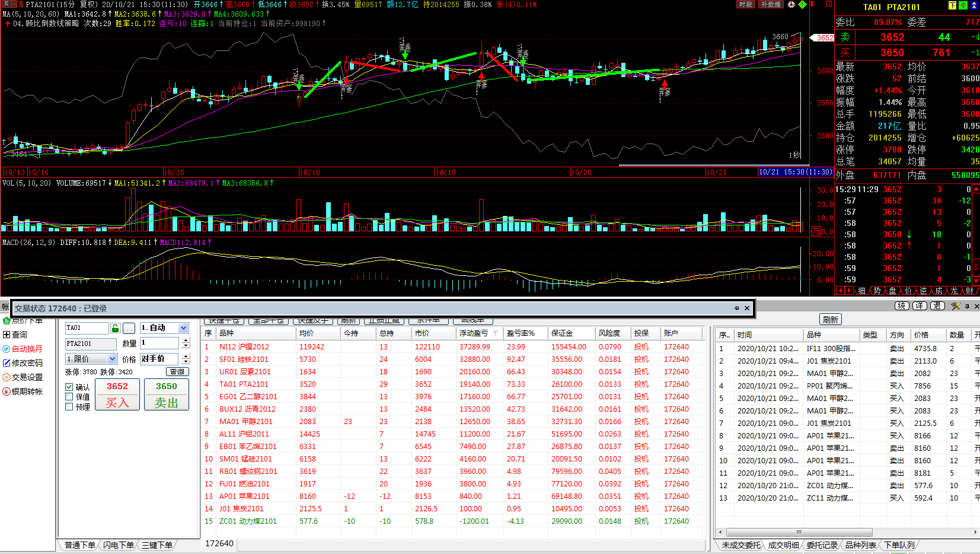Open 银期转帐 in the sidebar
Image resolution: width=980 pixels, height=554 pixels.
tap(23, 391)
